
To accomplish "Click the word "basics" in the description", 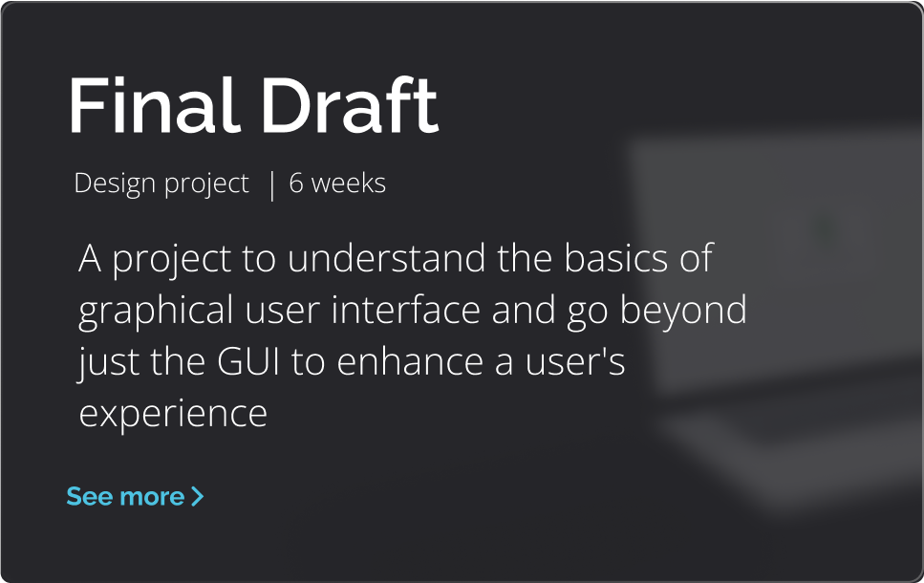I will (x=604, y=259).
